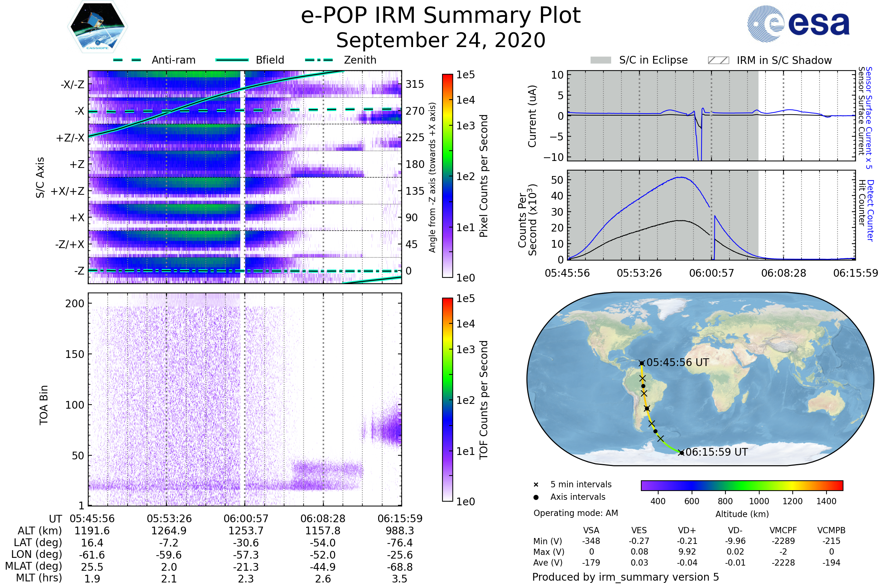
Task: Click the Anti-ram dashed line legend marker
Action: coord(127,60)
